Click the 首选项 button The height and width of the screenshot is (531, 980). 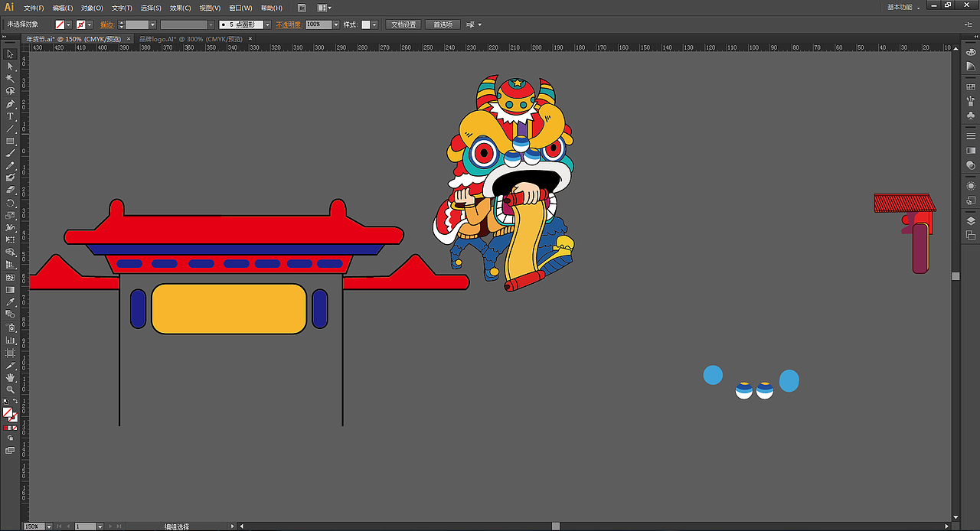[443, 24]
